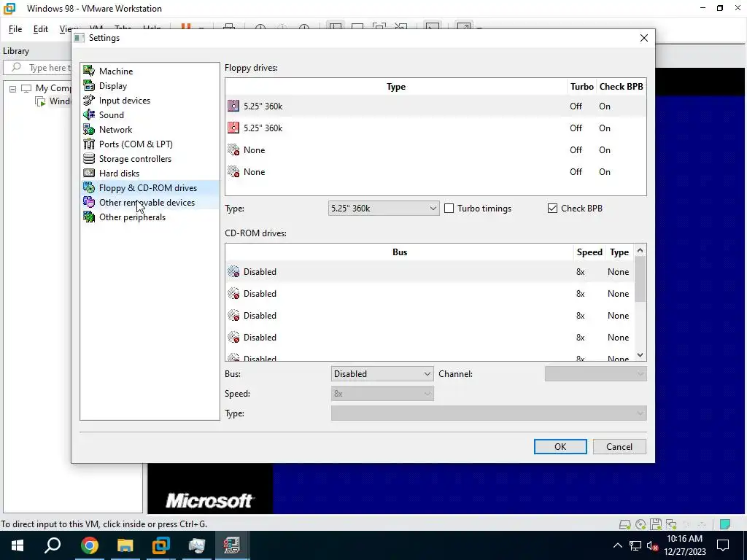Select the Windows 98 VM in Library
The width and height of the screenshot is (747, 560).
pyautogui.click(x=53, y=101)
